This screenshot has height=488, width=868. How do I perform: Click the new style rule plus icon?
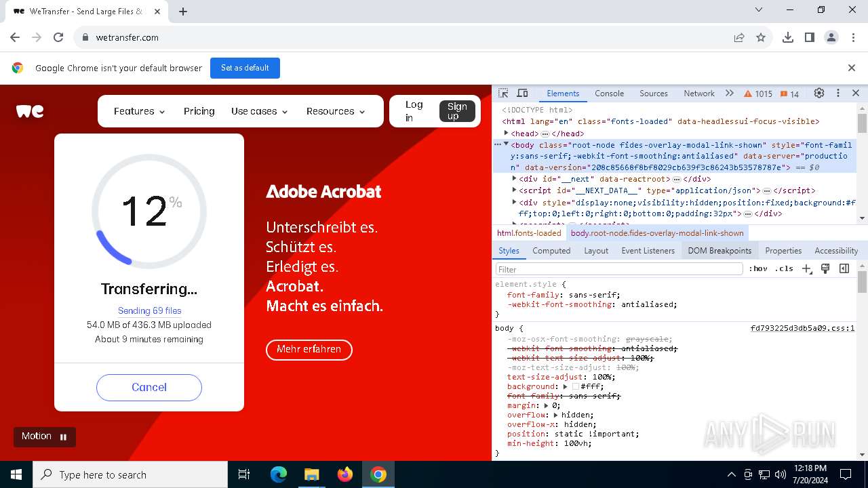806,269
